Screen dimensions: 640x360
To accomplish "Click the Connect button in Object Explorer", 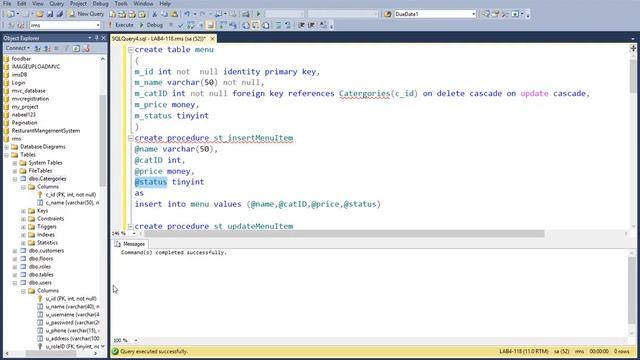I will coord(17,49).
